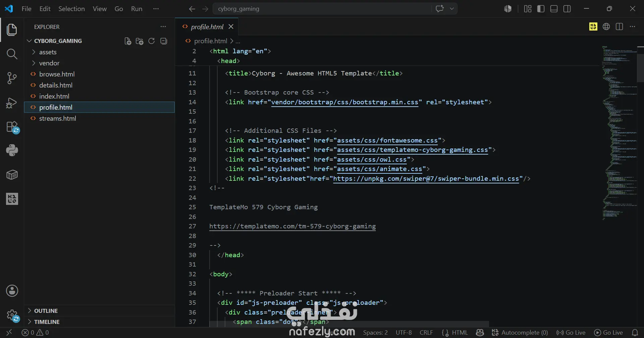Go forward with the navigation arrow
The height and width of the screenshot is (338, 644).
(205, 9)
